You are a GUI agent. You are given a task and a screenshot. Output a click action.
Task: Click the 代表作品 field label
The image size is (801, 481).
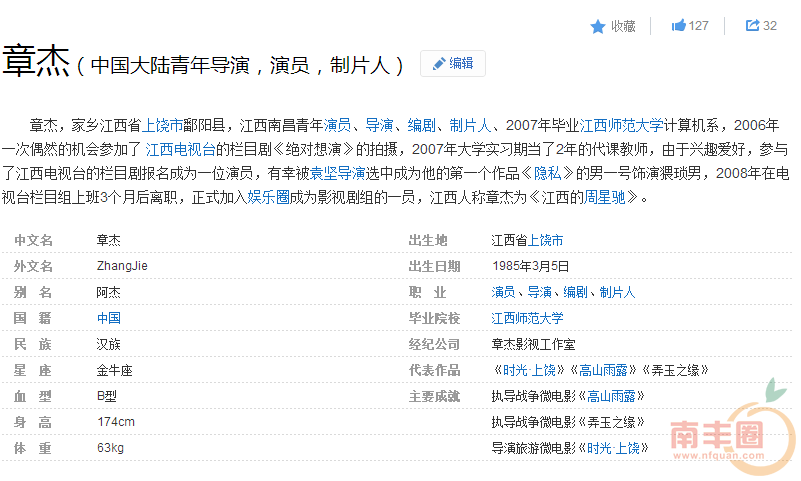pyautogui.click(x=435, y=370)
